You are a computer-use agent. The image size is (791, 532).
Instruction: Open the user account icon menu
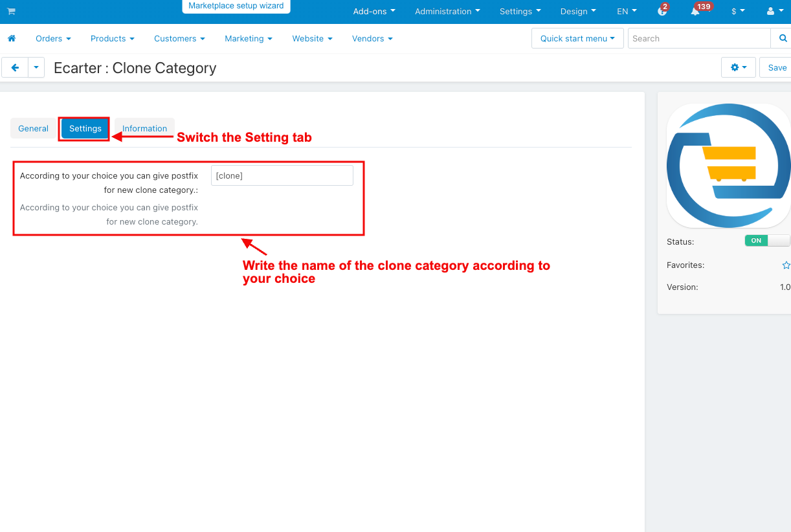pos(774,11)
